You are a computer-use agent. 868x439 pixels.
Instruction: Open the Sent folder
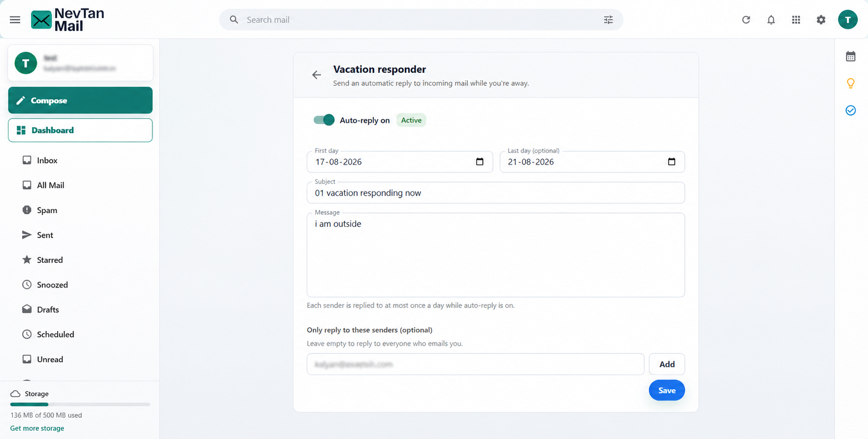[80, 235]
